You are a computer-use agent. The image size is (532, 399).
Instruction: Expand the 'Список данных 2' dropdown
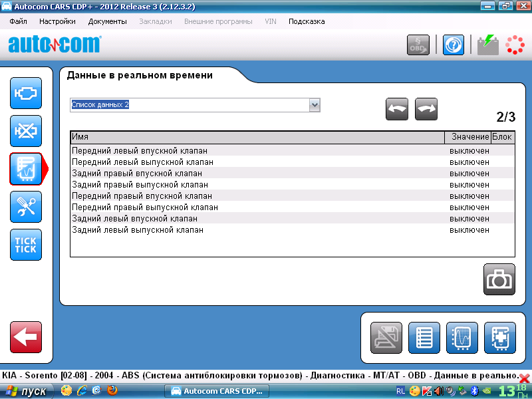click(315, 105)
